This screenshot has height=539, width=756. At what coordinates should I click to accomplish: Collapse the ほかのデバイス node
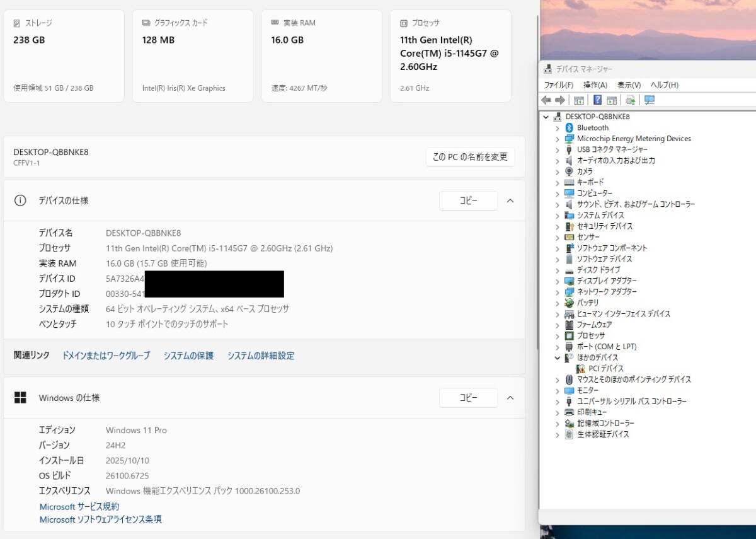(x=558, y=357)
